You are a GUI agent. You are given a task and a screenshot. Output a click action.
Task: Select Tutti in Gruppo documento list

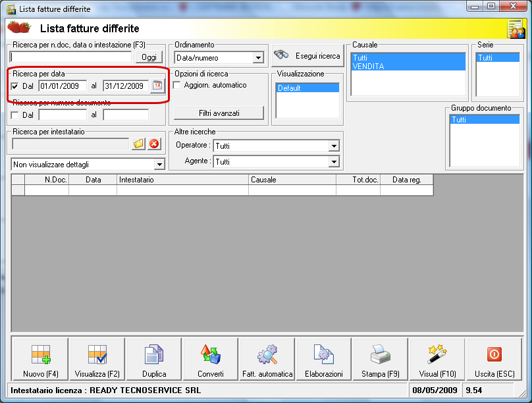click(x=485, y=119)
